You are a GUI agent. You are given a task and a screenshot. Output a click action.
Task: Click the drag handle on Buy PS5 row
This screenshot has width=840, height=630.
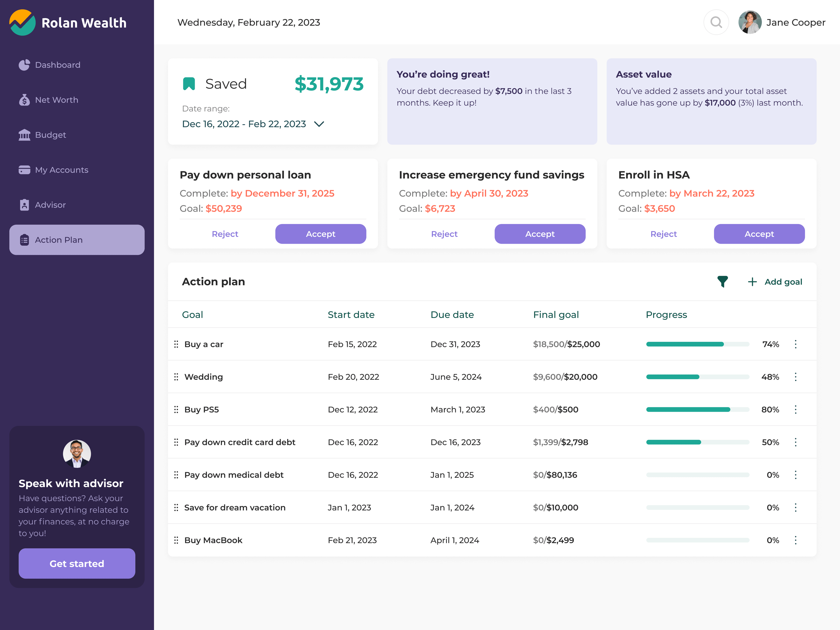176,409
